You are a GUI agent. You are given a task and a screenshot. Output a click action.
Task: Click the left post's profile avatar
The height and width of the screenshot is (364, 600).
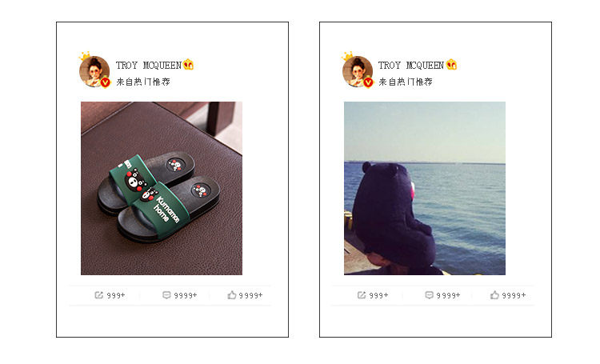tap(94, 71)
